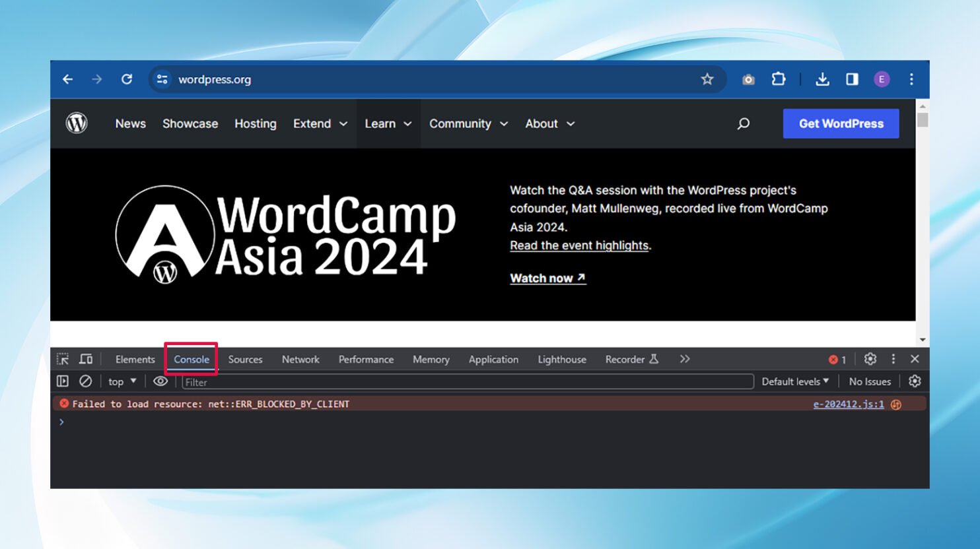Open the Default levels dropdown
This screenshot has height=549, width=980.
[794, 381]
